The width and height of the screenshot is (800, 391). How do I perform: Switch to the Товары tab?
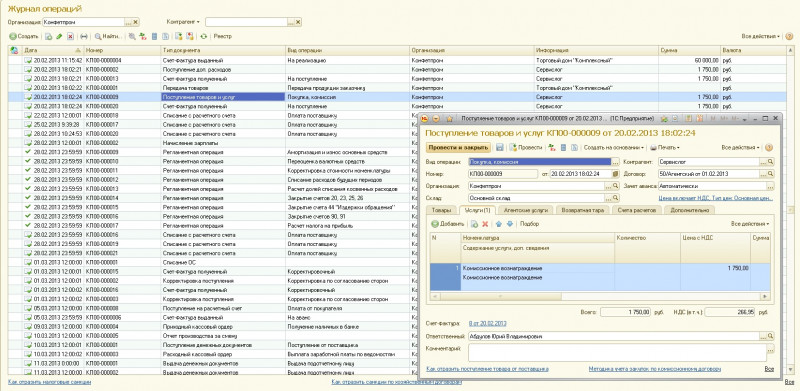441,210
